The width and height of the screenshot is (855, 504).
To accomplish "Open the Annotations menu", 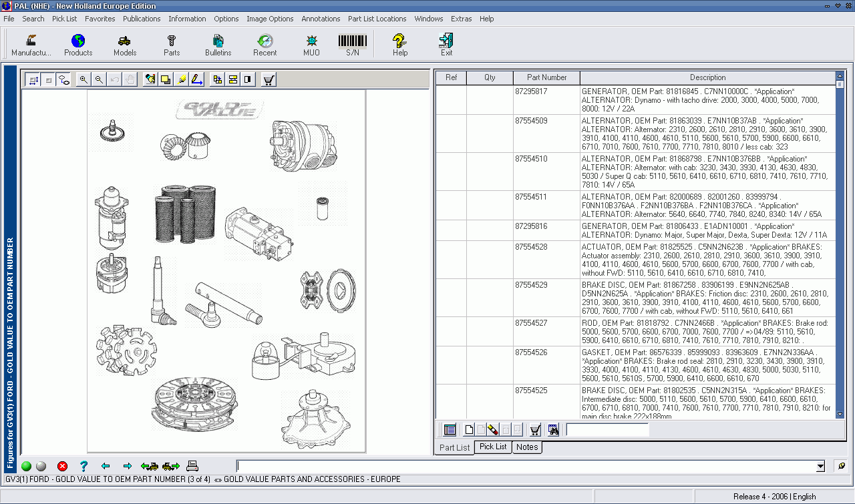I will (x=321, y=19).
